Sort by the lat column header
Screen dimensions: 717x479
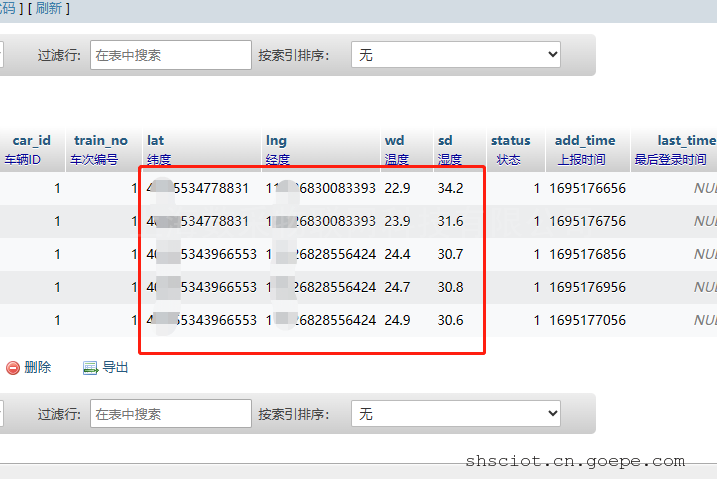click(155, 141)
